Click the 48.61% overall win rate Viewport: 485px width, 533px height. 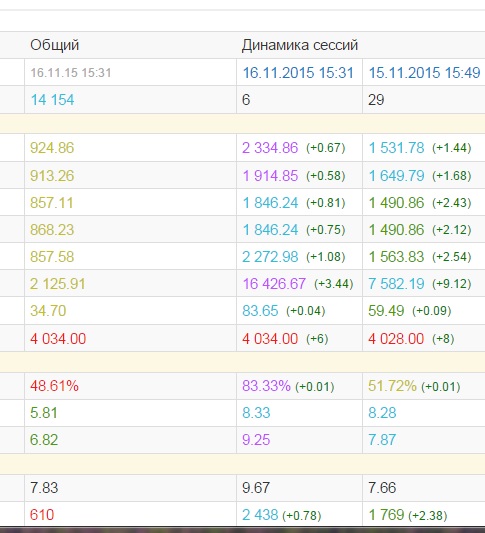54,386
